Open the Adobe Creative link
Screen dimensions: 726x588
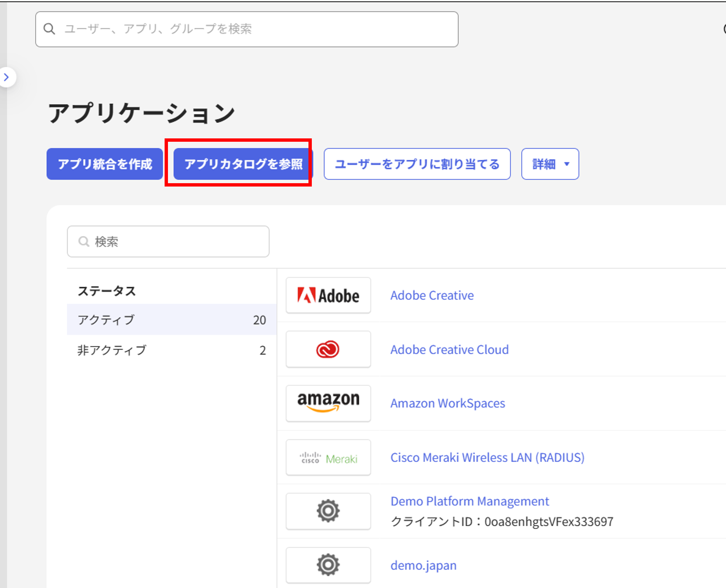pyautogui.click(x=432, y=296)
